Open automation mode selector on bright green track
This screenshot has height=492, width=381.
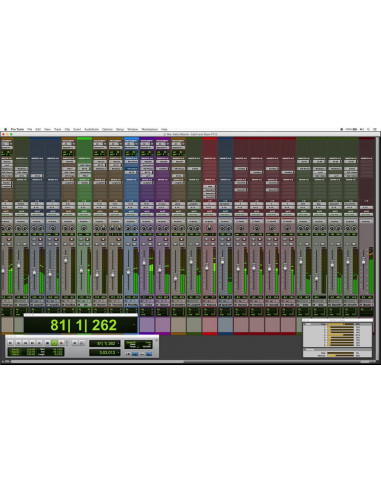(84, 214)
